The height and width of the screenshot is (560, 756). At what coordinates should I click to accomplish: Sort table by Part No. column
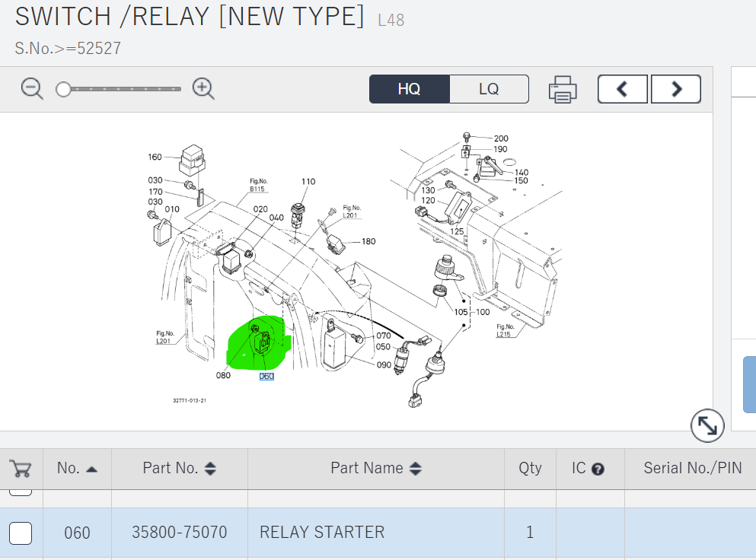pyautogui.click(x=179, y=468)
